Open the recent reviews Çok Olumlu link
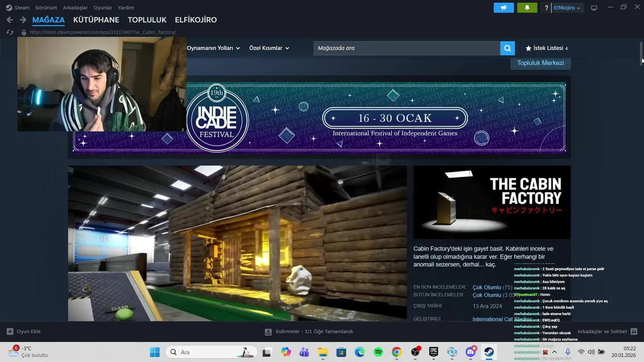 tap(487, 288)
